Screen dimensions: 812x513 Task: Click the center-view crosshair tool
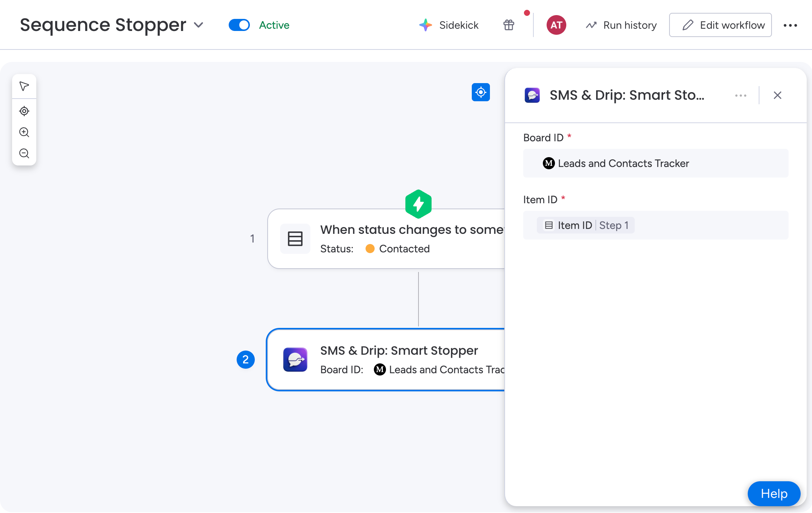click(24, 111)
